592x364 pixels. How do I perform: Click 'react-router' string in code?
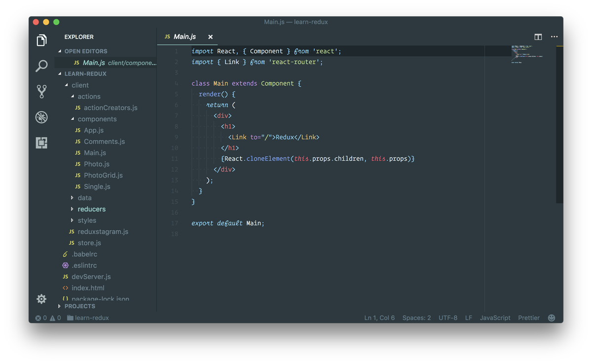(295, 62)
